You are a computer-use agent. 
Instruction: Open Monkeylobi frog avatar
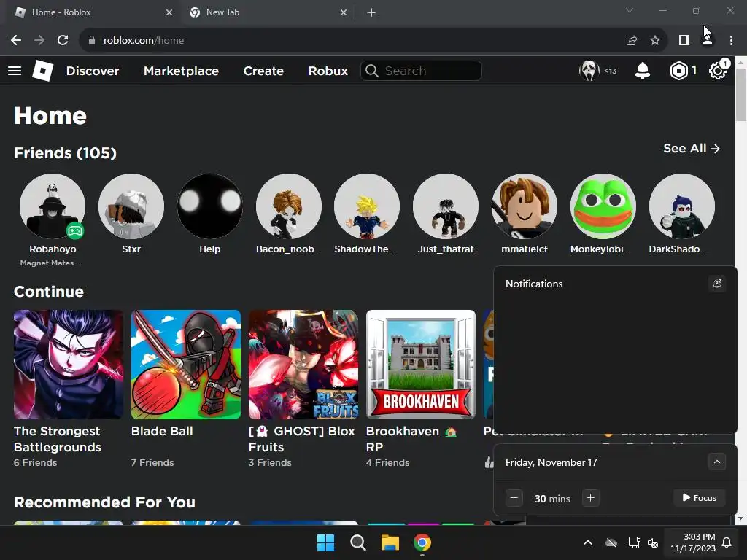pyautogui.click(x=603, y=206)
